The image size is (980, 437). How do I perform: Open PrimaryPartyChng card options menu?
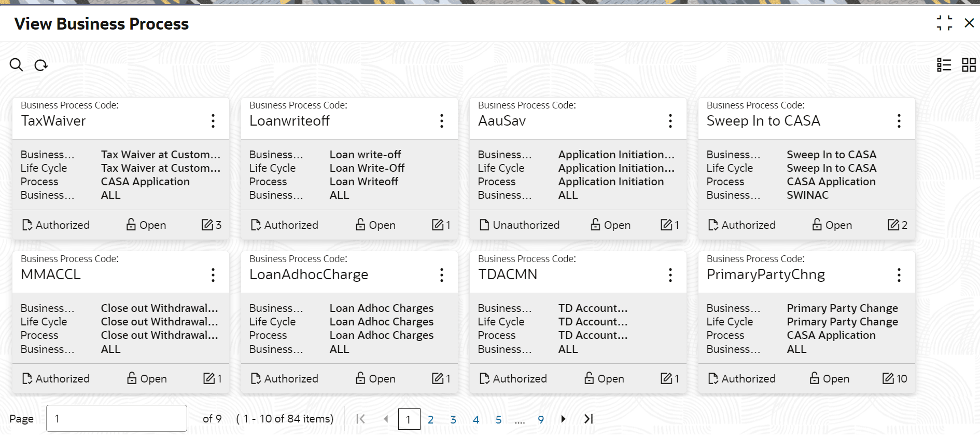[899, 275]
